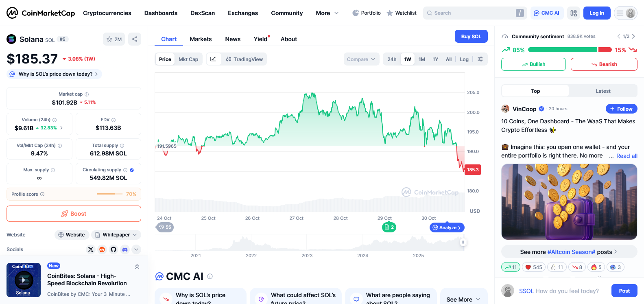Click the Buy SOL button
The height and width of the screenshot is (304, 644).
pyautogui.click(x=471, y=36)
